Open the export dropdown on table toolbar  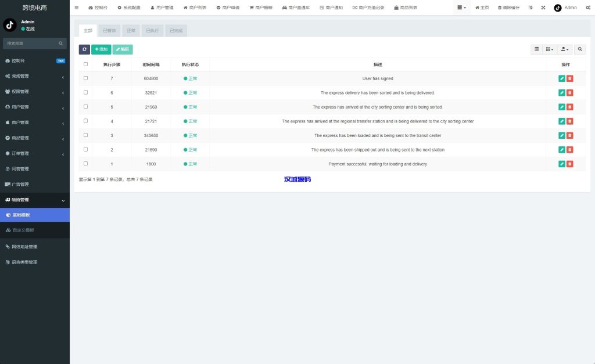pos(564,49)
